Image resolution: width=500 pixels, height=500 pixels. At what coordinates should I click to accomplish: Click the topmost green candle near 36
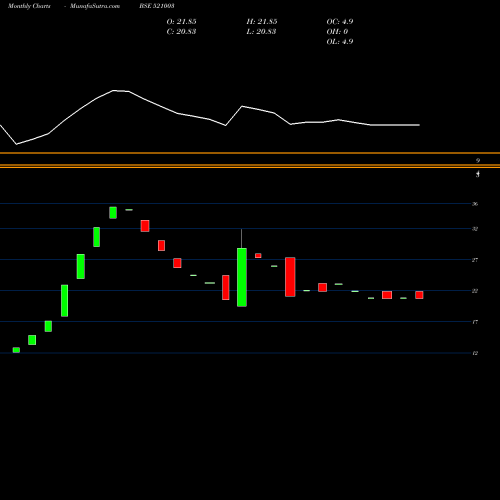(113, 213)
